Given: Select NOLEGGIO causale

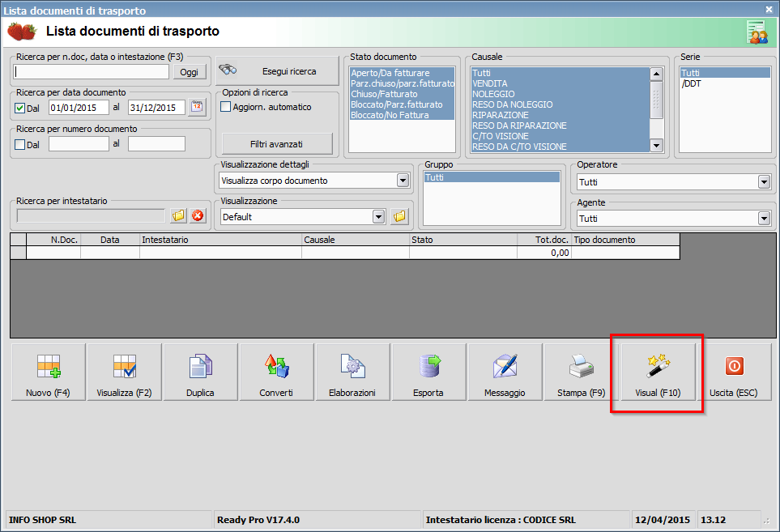Looking at the screenshot, I should coord(560,94).
